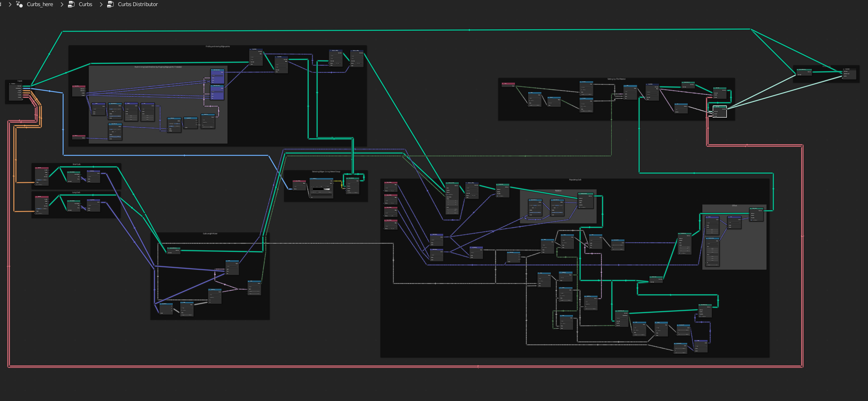Toggle checkbox on green node in Offset frame

coord(752,220)
